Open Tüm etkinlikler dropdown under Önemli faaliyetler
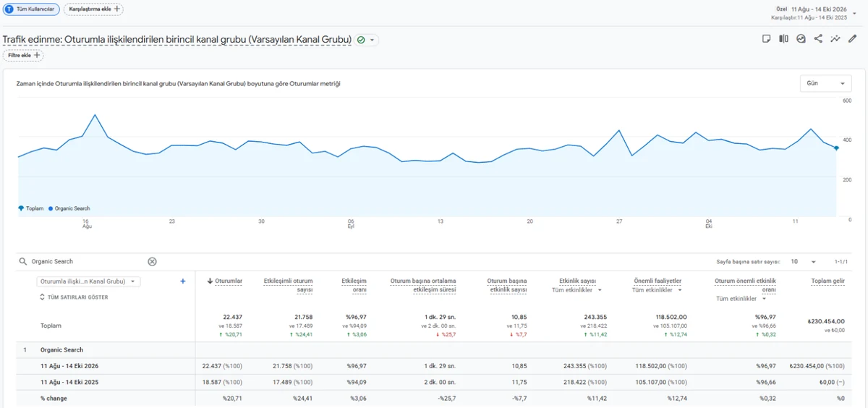 click(x=658, y=290)
